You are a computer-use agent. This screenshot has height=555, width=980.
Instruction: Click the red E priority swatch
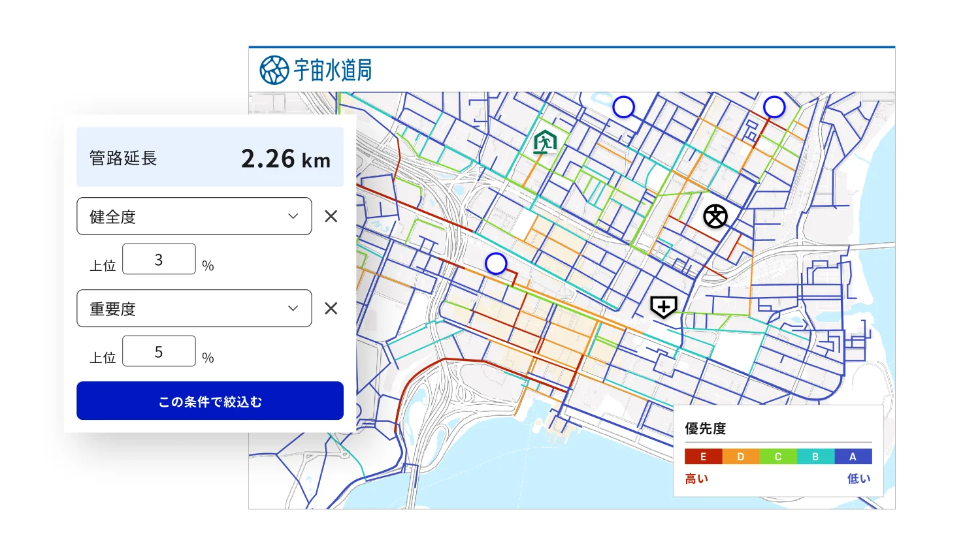coord(703,456)
